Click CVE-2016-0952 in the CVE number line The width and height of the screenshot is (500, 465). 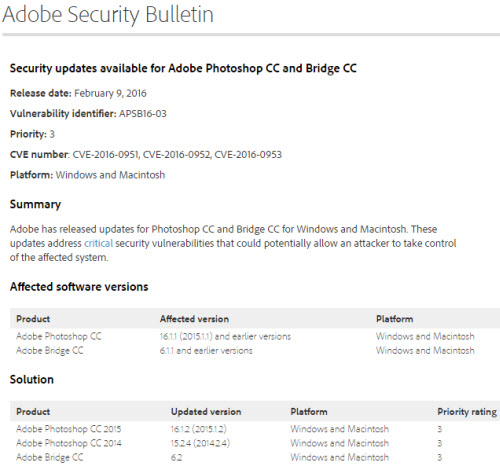coord(177,155)
